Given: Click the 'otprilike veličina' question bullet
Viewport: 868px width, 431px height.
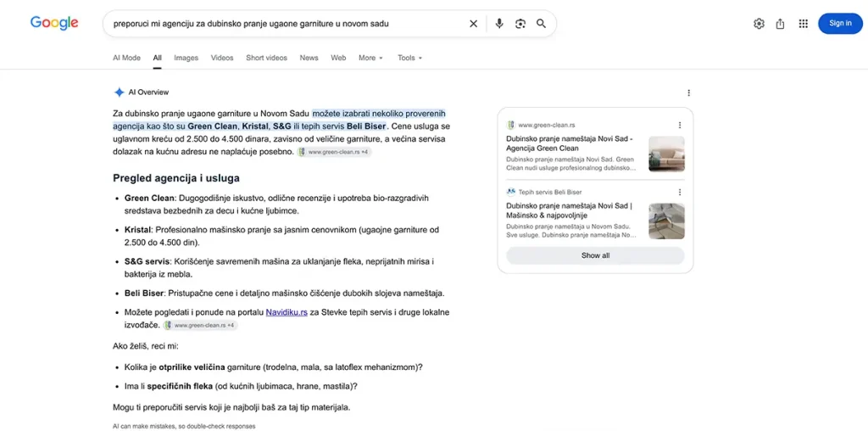Looking at the screenshot, I should tap(274, 367).
